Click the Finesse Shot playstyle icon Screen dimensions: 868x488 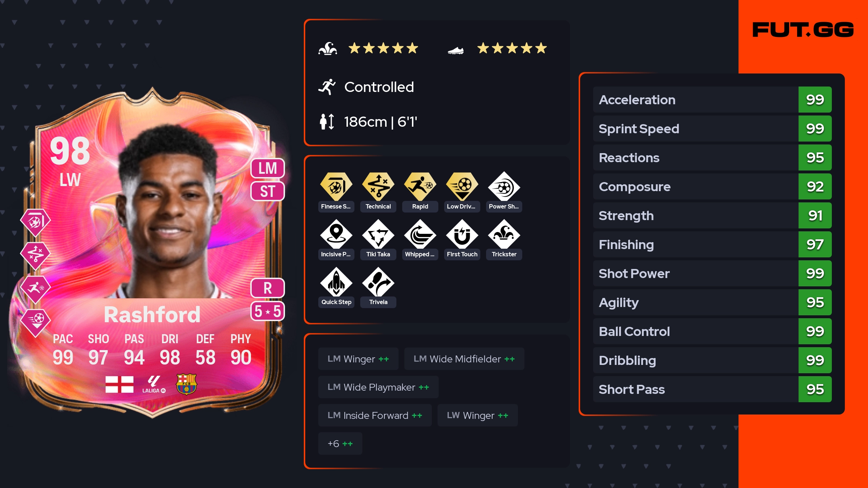[336, 186]
